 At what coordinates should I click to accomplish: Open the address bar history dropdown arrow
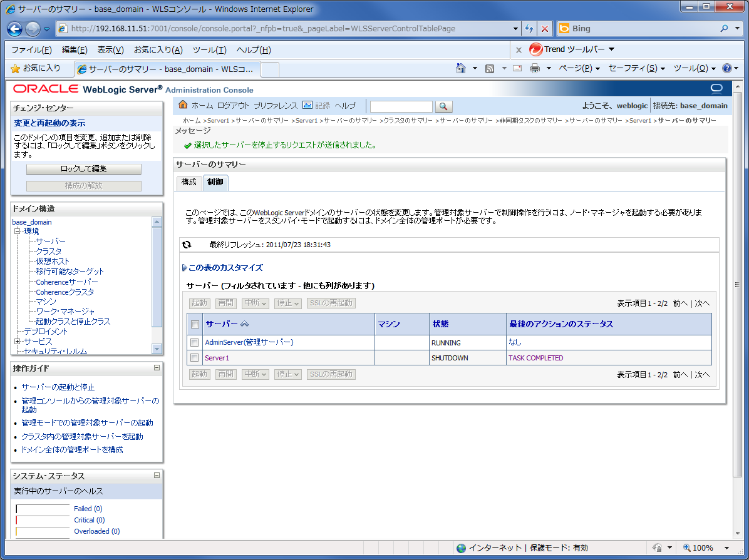[x=515, y=29]
